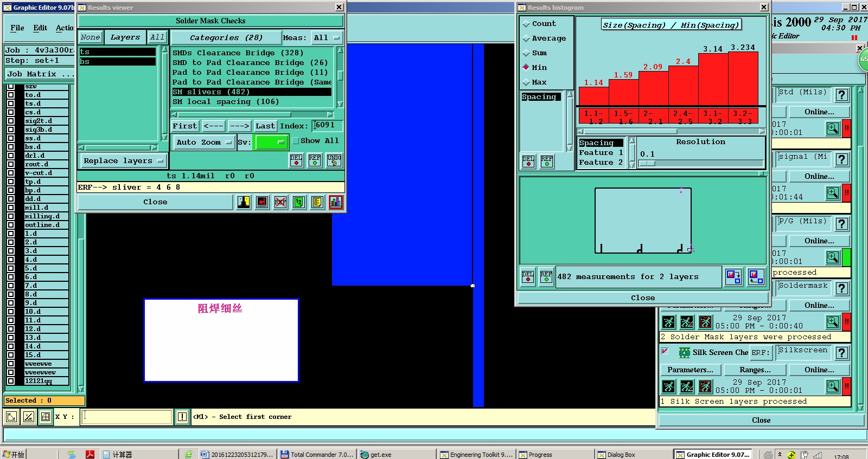The image size is (868, 459).
Task: Toggle the checkbox for layer outline.d
Action: tap(11, 225)
